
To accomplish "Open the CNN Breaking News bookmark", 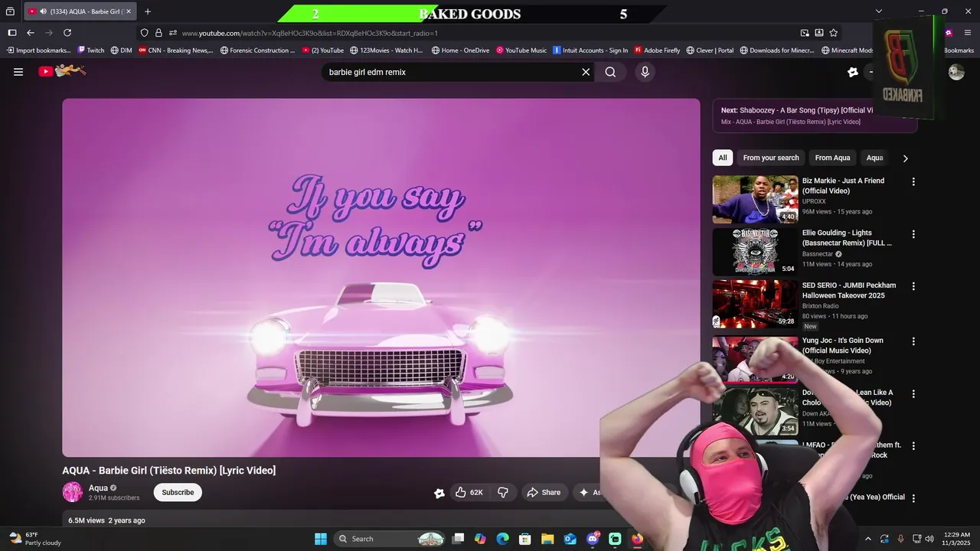I will tap(175, 51).
